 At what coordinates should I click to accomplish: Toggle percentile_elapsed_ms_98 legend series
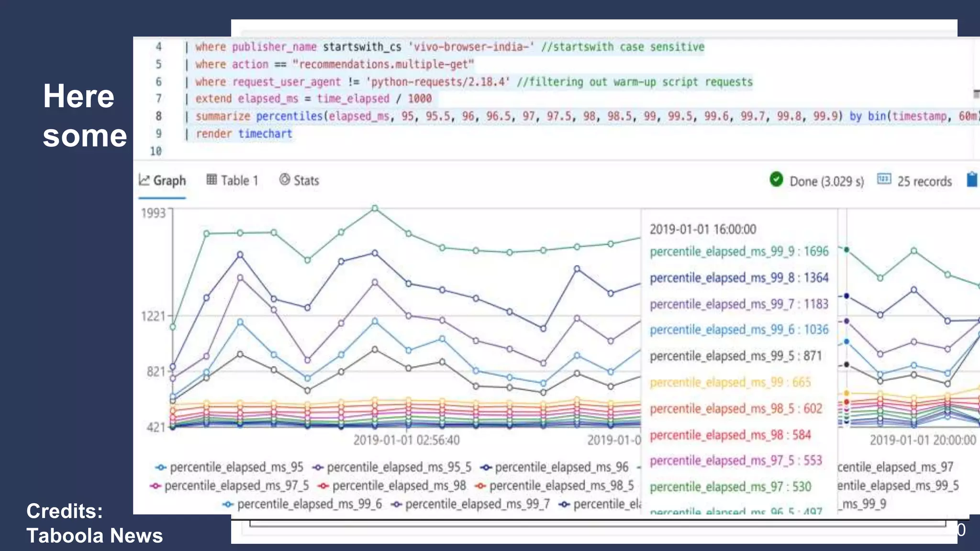coord(392,486)
